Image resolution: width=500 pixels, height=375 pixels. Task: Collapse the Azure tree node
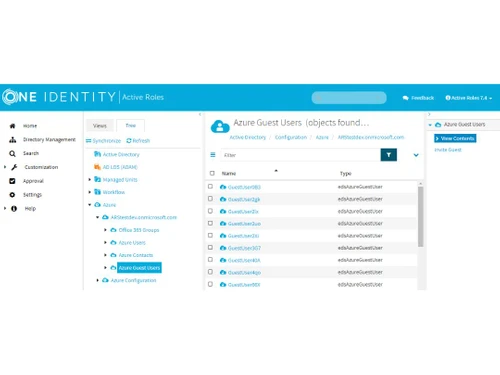(x=89, y=205)
